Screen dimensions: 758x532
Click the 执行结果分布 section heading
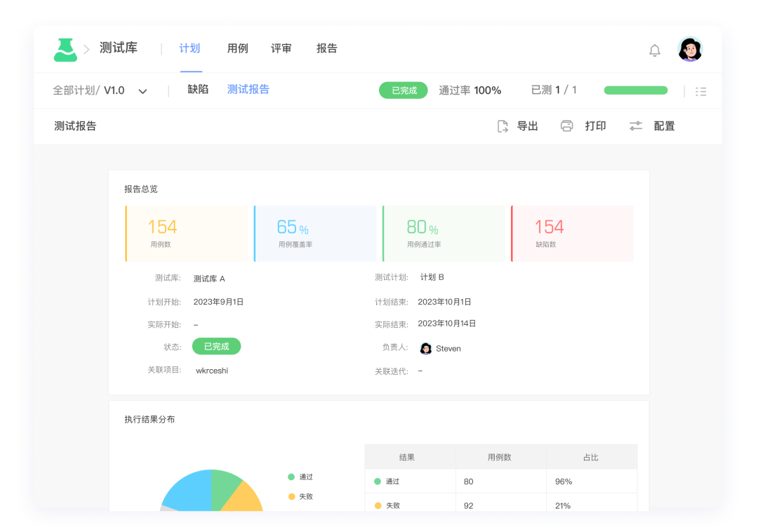pyautogui.click(x=149, y=420)
